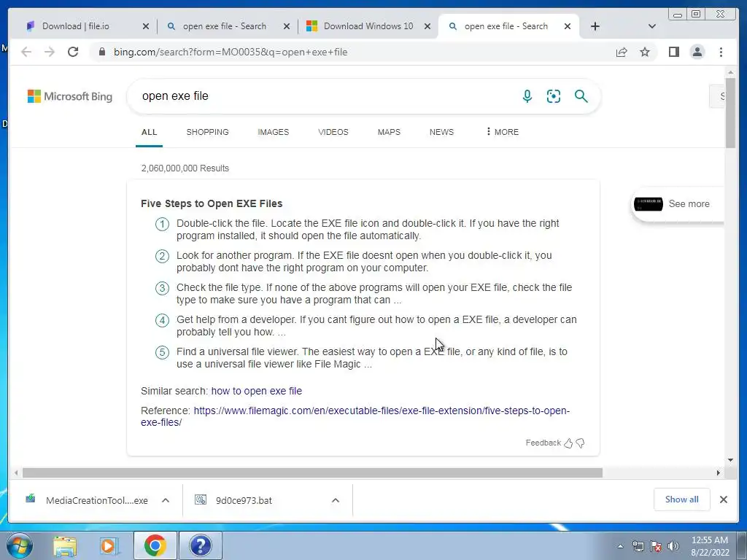The image size is (747, 560).
Task: Launch Windows Media Player from taskbar
Action: point(109,545)
